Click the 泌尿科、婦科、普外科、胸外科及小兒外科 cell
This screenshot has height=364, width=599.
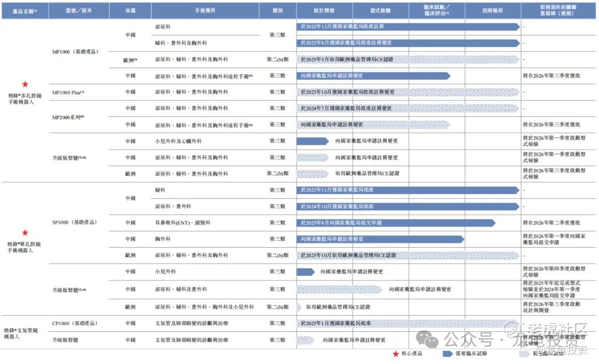pos(204,307)
